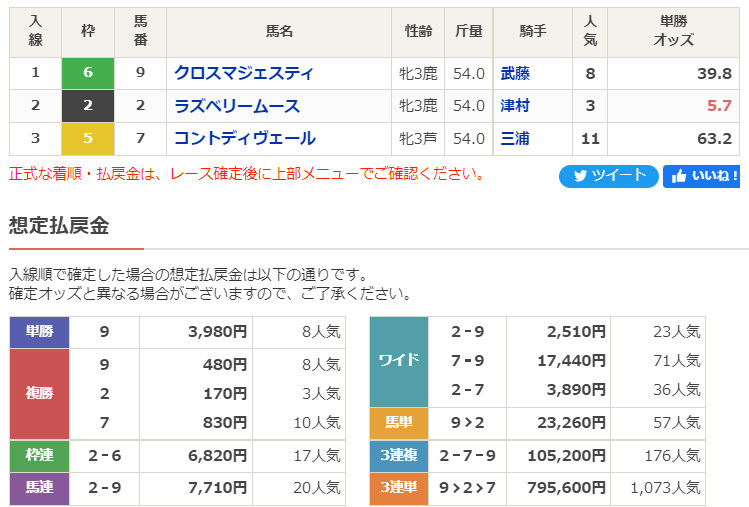Open jockey 津村 profile link
Image resolution: width=749 pixels, height=507 pixels.
[x=515, y=106]
